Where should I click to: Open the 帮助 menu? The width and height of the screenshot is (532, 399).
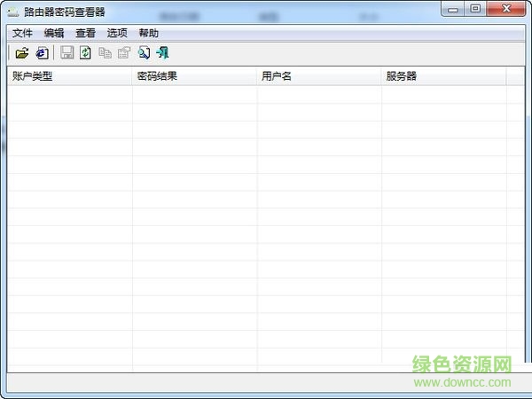pos(149,34)
